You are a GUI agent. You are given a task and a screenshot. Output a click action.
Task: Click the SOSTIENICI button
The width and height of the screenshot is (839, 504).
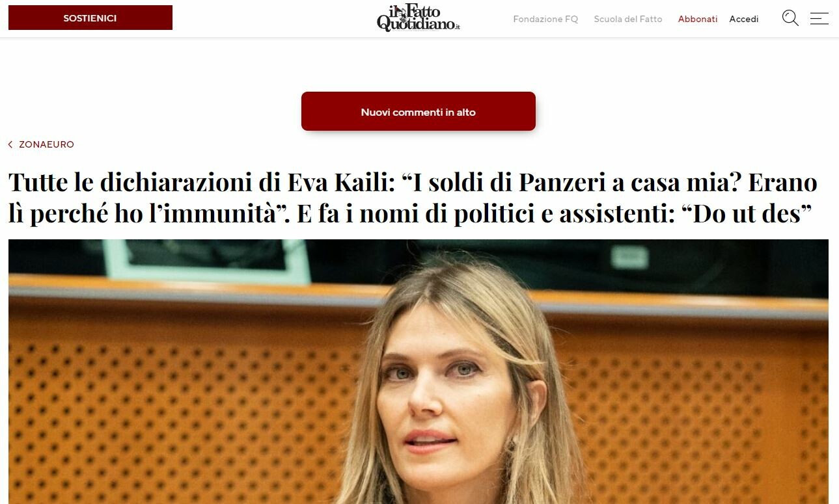click(x=90, y=18)
